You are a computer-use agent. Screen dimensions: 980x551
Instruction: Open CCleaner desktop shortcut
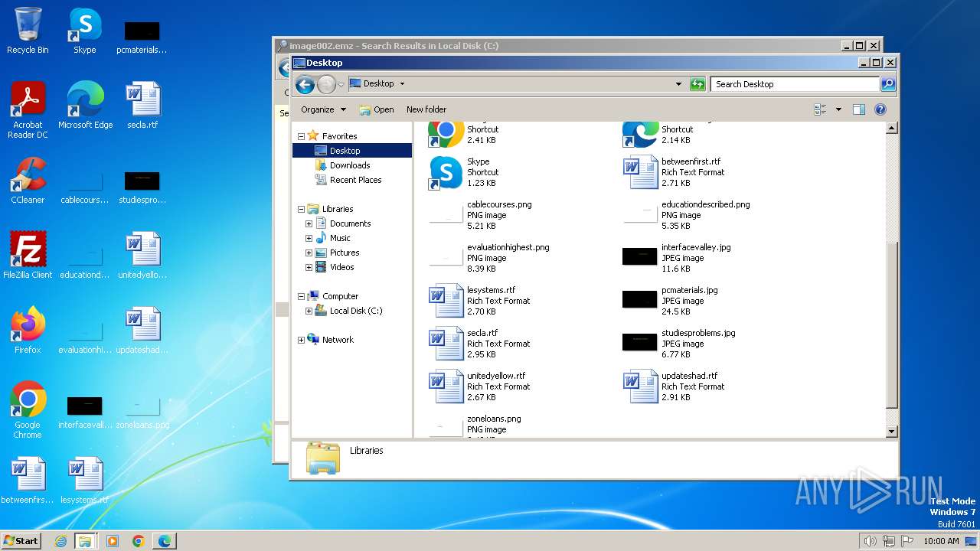pyautogui.click(x=28, y=181)
